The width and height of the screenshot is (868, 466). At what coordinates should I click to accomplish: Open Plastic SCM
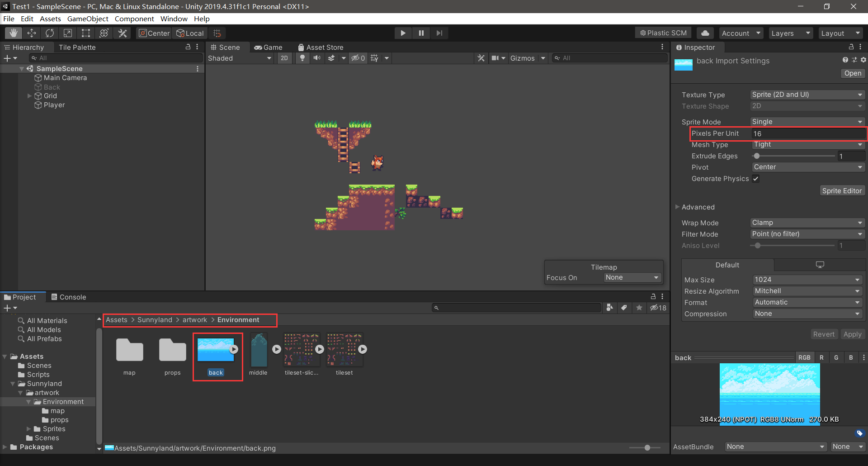pos(663,33)
